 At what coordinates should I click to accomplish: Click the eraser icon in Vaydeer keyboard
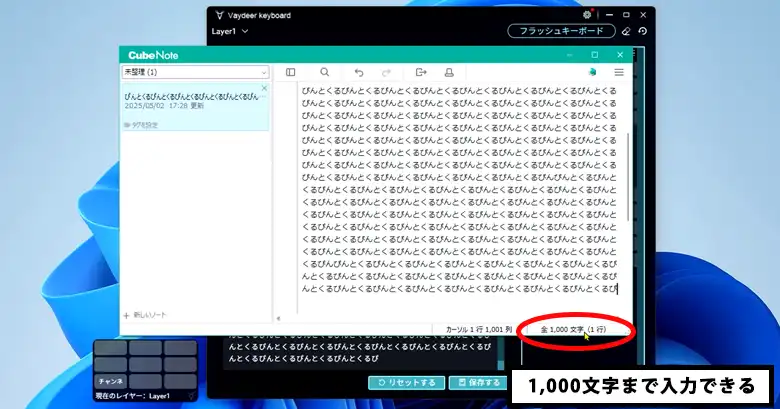pos(626,31)
